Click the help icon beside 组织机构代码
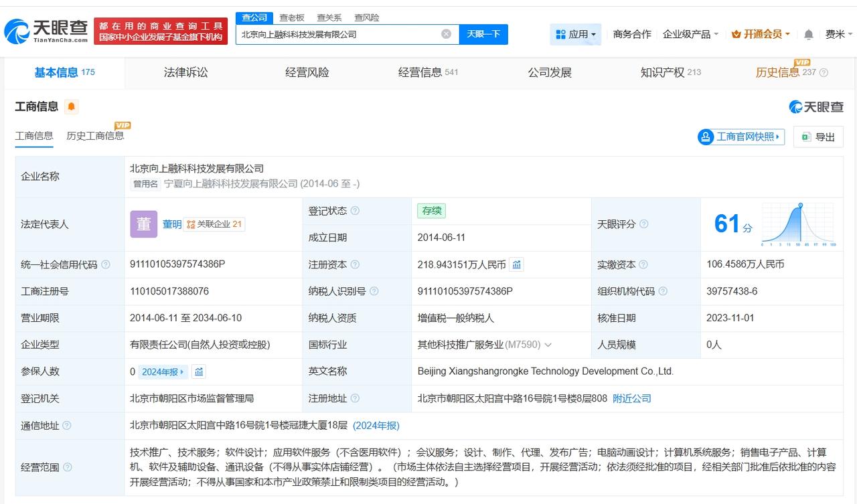Viewport: 857px width, 504px height. click(662, 291)
